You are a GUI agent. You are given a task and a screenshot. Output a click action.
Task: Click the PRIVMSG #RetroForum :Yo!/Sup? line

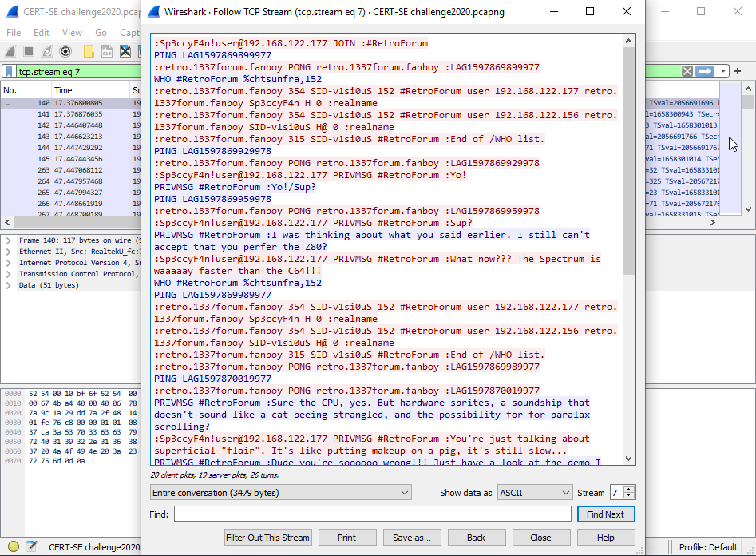[x=235, y=187]
